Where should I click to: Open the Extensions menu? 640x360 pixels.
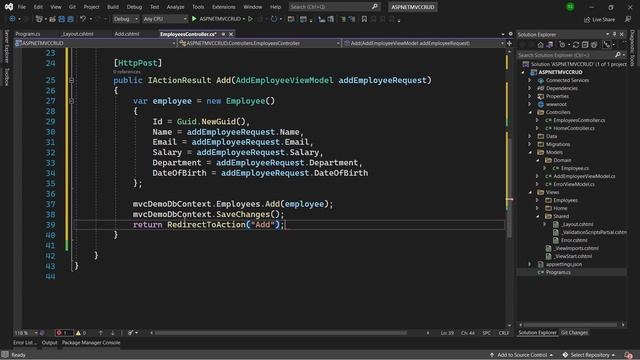coord(224,7)
